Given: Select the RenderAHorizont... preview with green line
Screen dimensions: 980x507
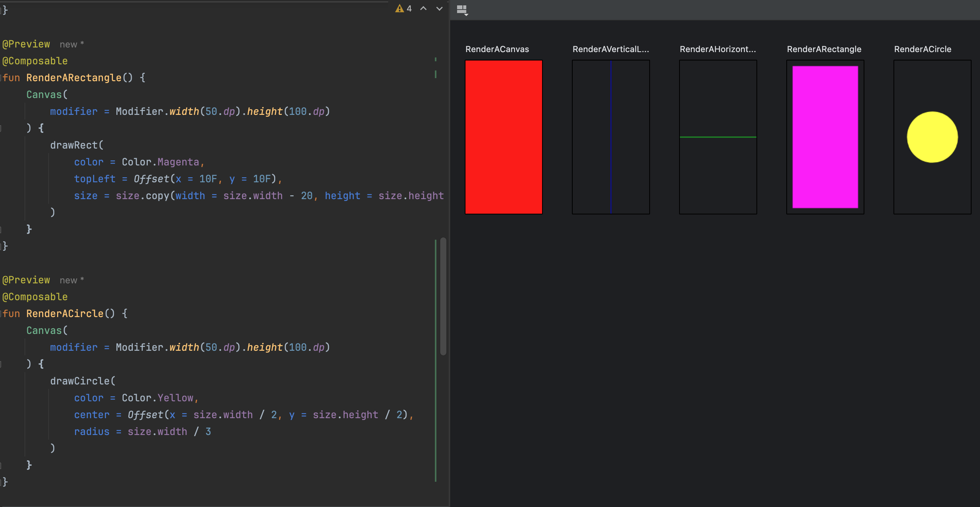Looking at the screenshot, I should pyautogui.click(x=718, y=137).
